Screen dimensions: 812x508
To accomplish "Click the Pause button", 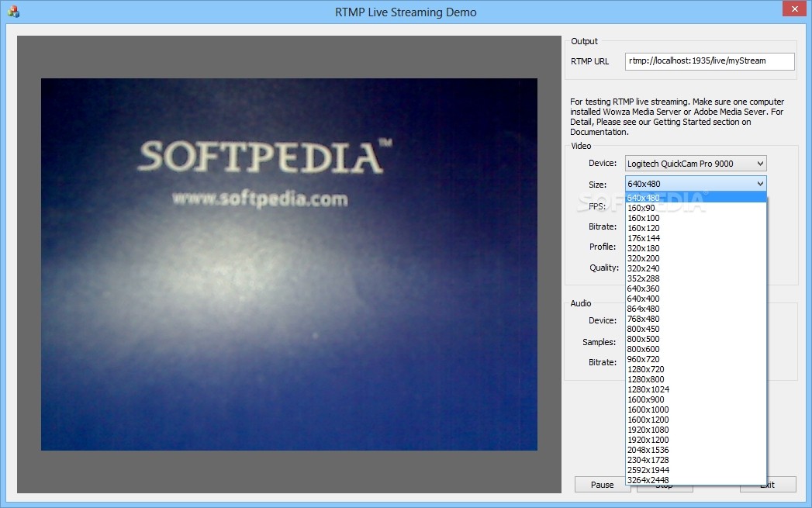I will (x=603, y=485).
